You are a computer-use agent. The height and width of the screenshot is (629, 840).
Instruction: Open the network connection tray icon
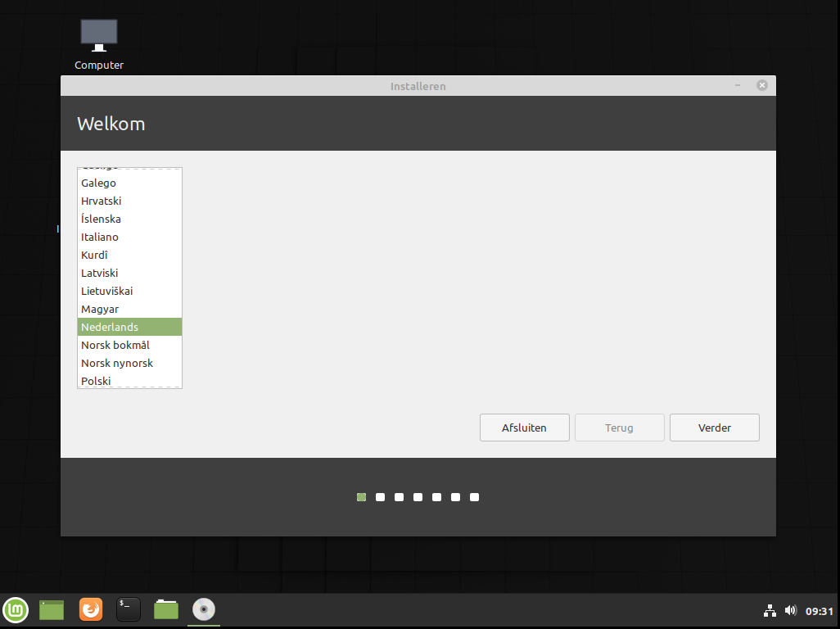(770, 610)
